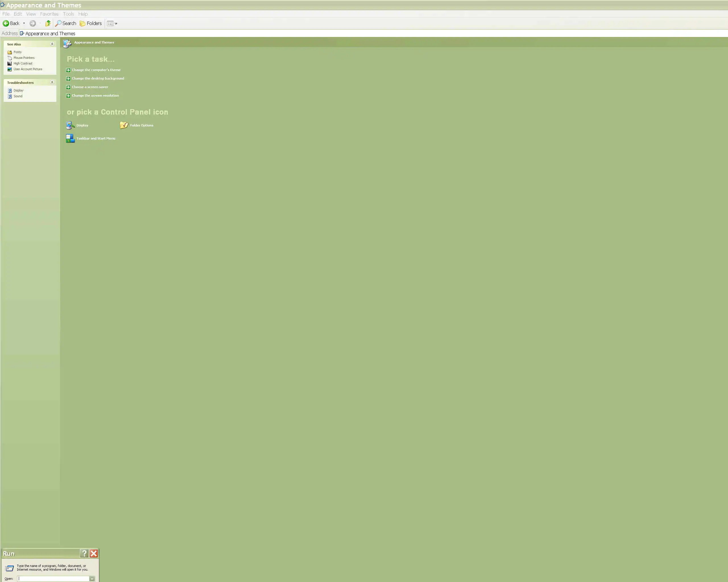Open the Search toolbar button
728x582 pixels.
tap(66, 23)
